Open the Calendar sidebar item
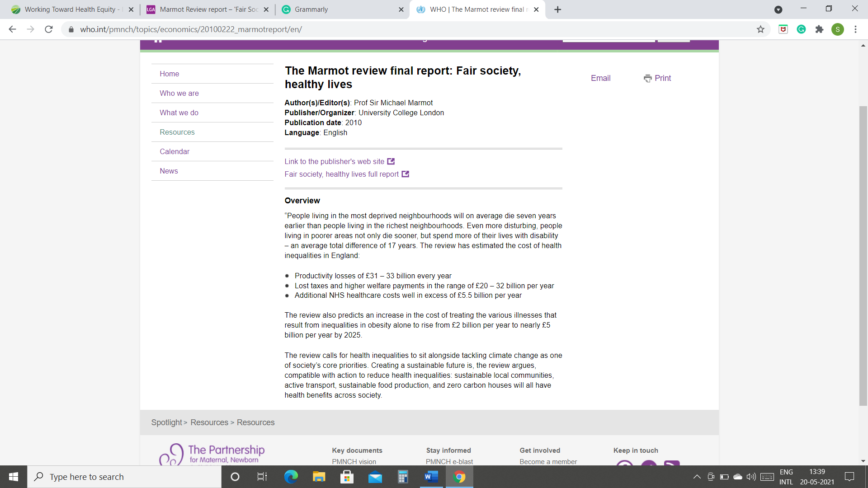The width and height of the screenshot is (868, 488). pos(175,151)
